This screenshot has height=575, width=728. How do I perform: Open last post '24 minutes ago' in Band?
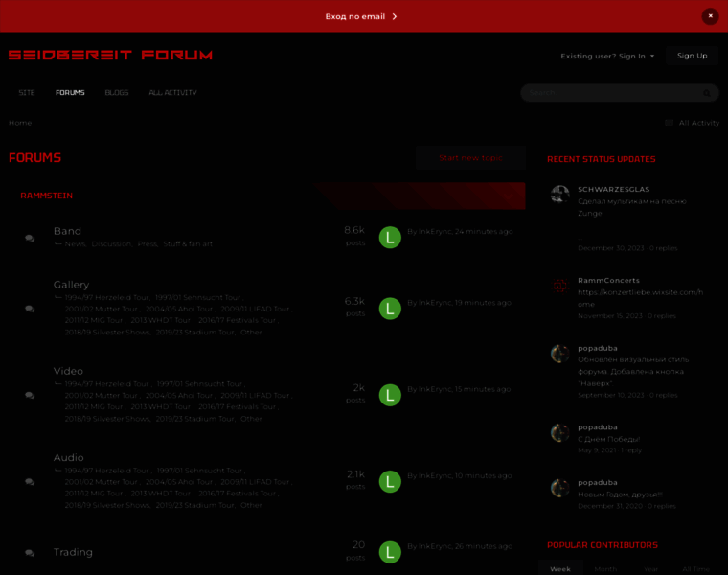[x=484, y=231]
